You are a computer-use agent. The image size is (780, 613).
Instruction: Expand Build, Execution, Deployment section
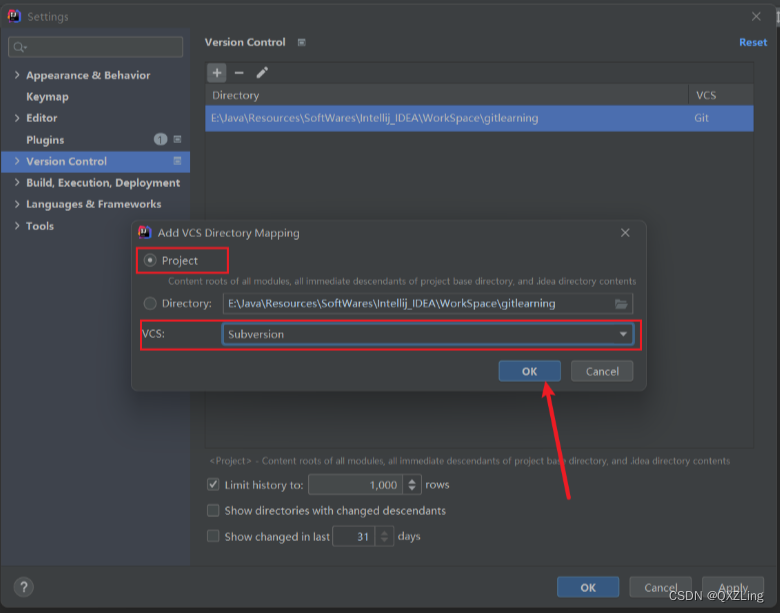[17, 182]
